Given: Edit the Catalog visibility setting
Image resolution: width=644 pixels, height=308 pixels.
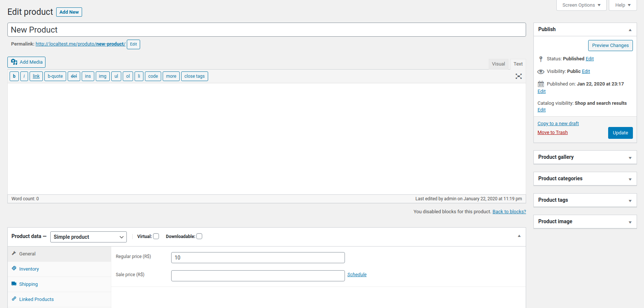Looking at the screenshot, I should [x=542, y=110].
